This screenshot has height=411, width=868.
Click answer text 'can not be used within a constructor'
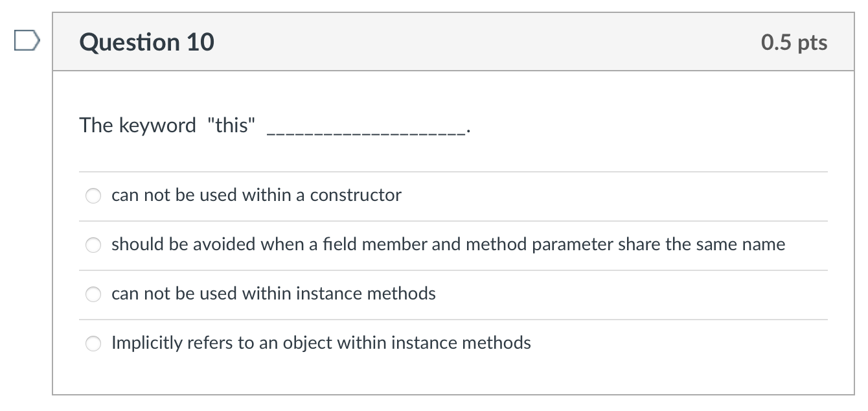click(x=257, y=195)
